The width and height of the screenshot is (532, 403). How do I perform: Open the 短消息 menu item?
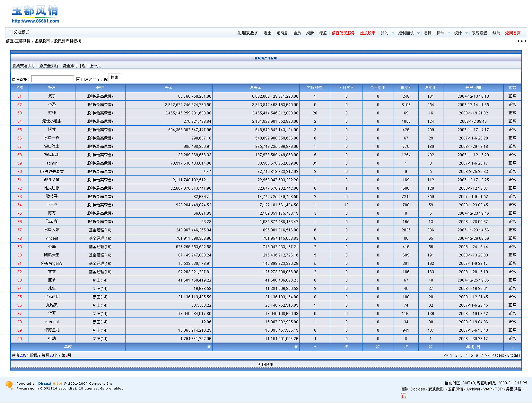[x=282, y=33]
